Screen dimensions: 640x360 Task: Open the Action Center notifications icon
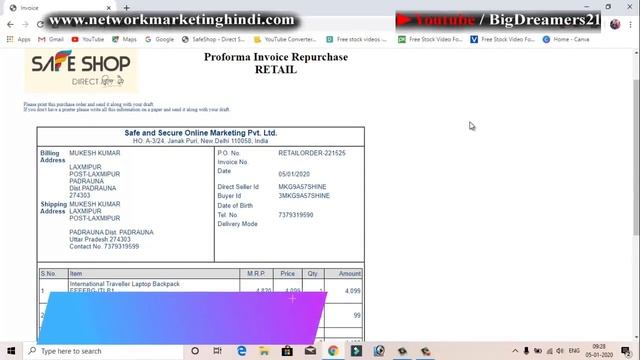click(626, 351)
